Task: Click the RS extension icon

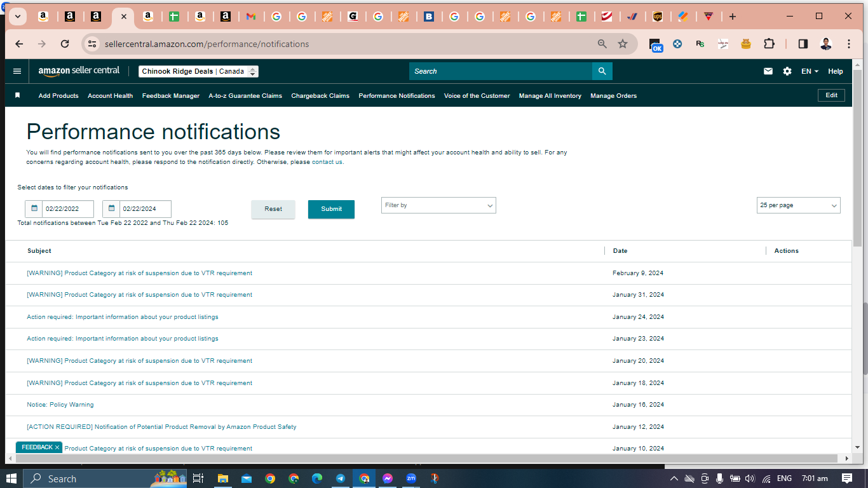Action: click(x=700, y=44)
